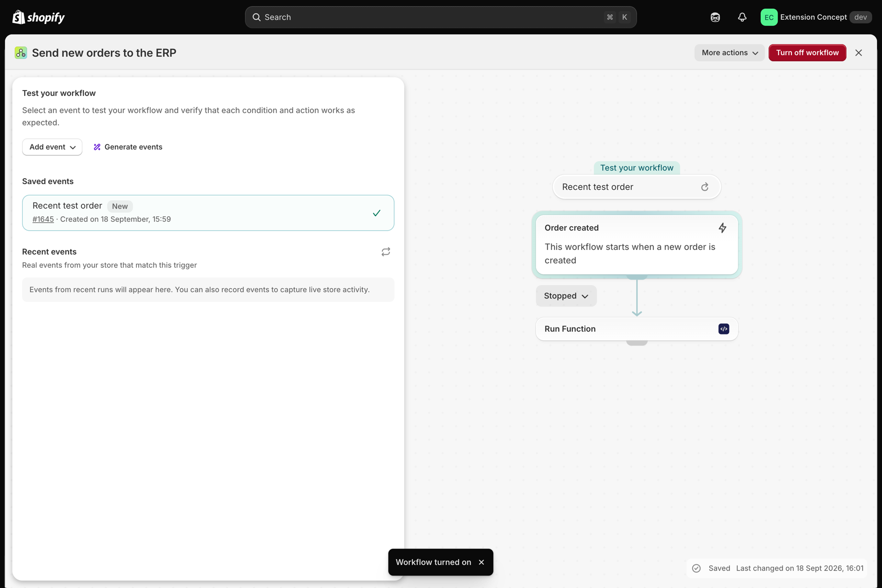This screenshot has height=588, width=882.
Task: Click the Flow app icon beside title
Action: tap(21, 53)
